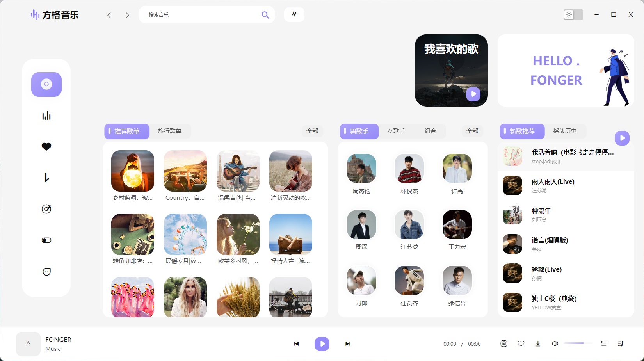Open my favorites via the heart sidebar icon

pyautogui.click(x=46, y=146)
